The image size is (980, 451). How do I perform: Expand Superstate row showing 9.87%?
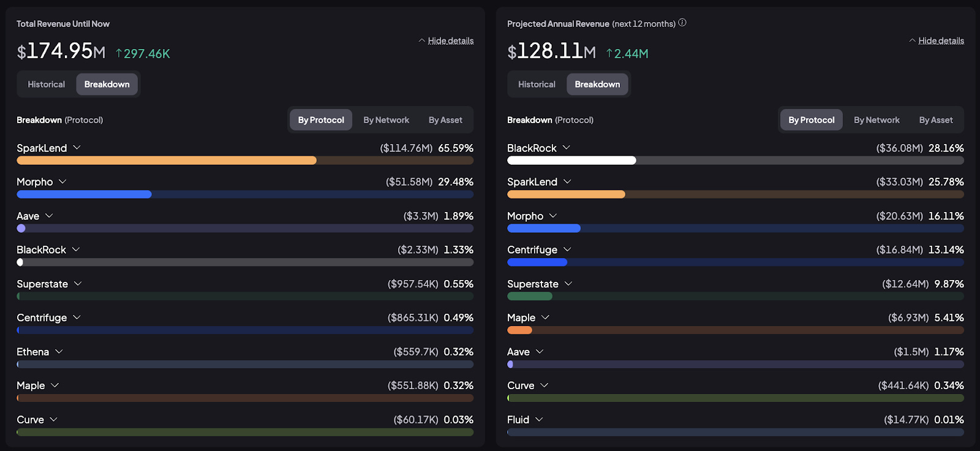point(568,284)
